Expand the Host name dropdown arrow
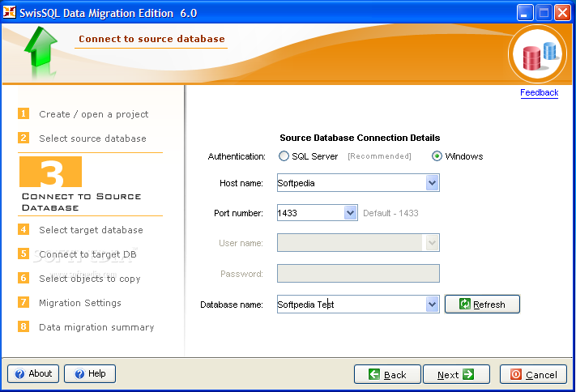 tap(432, 182)
